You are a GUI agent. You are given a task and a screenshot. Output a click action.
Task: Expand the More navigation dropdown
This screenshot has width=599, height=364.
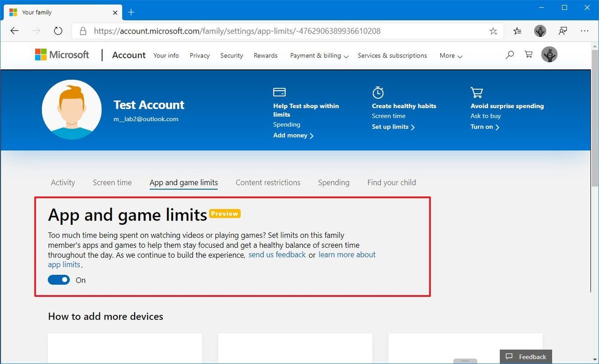pyautogui.click(x=450, y=55)
